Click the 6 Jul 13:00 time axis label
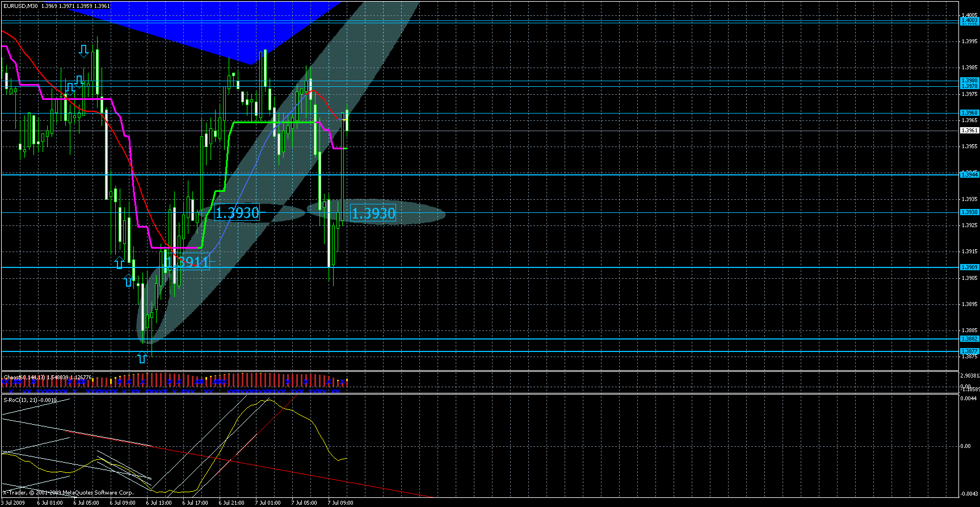Image resolution: width=980 pixels, height=507 pixels. point(159,502)
